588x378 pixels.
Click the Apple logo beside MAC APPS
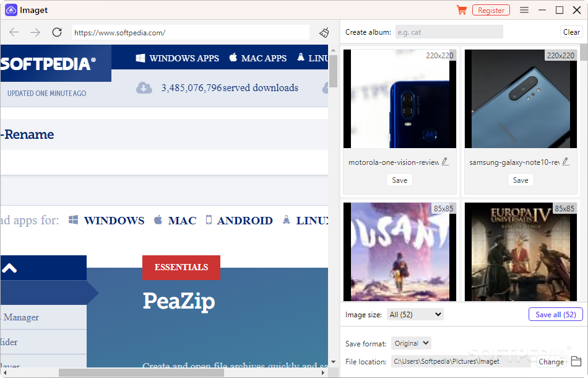coord(233,58)
